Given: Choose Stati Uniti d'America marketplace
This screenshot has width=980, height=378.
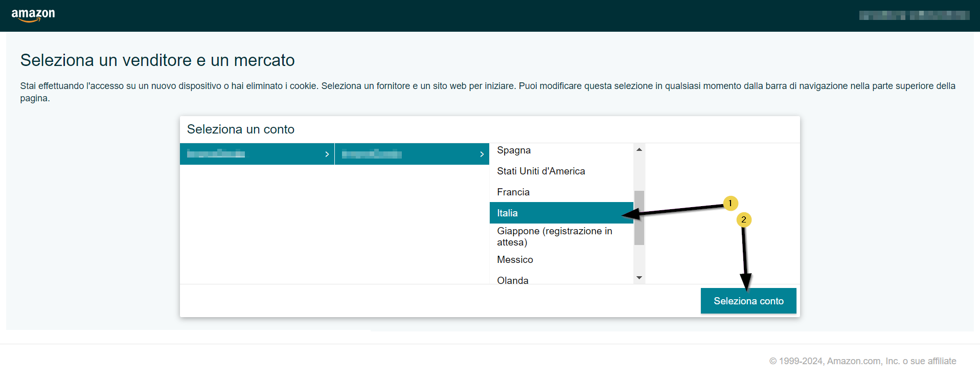Looking at the screenshot, I should [x=541, y=171].
